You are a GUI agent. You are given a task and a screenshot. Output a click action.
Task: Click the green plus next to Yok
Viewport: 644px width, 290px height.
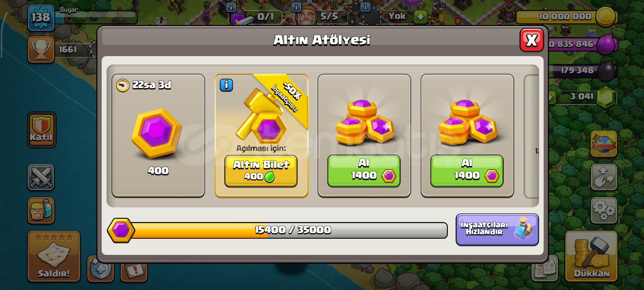click(420, 17)
